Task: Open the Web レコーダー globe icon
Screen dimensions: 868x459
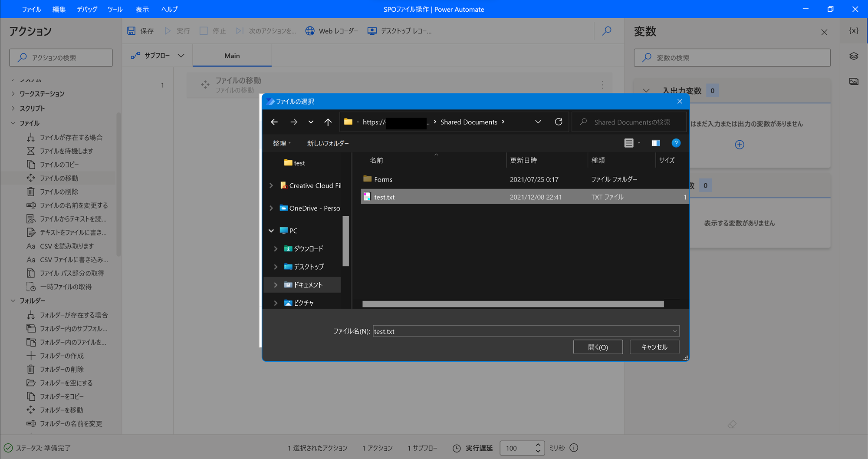Action: pyautogui.click(x=310, y=31)
